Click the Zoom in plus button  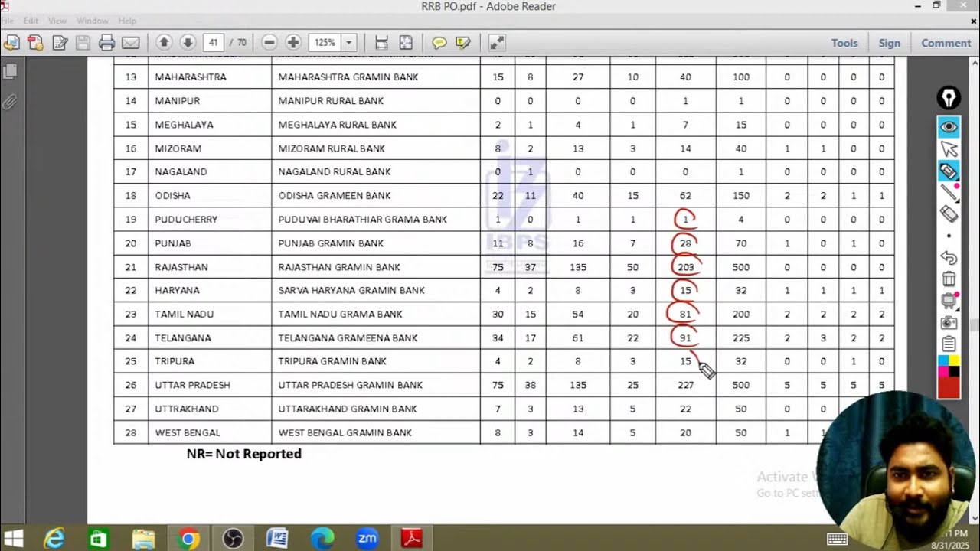(x=293, y=43)
